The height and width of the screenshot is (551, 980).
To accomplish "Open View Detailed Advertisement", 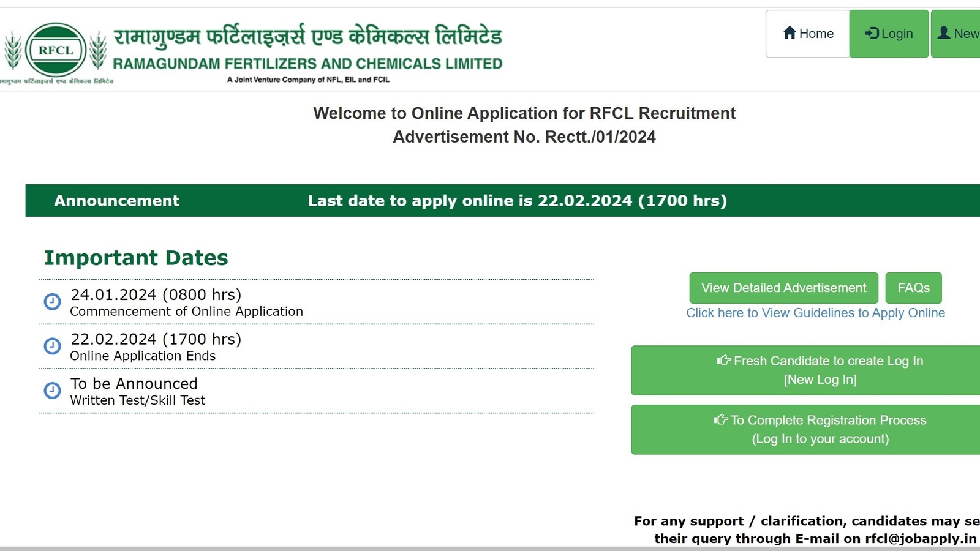I will (x=783, y=288).
